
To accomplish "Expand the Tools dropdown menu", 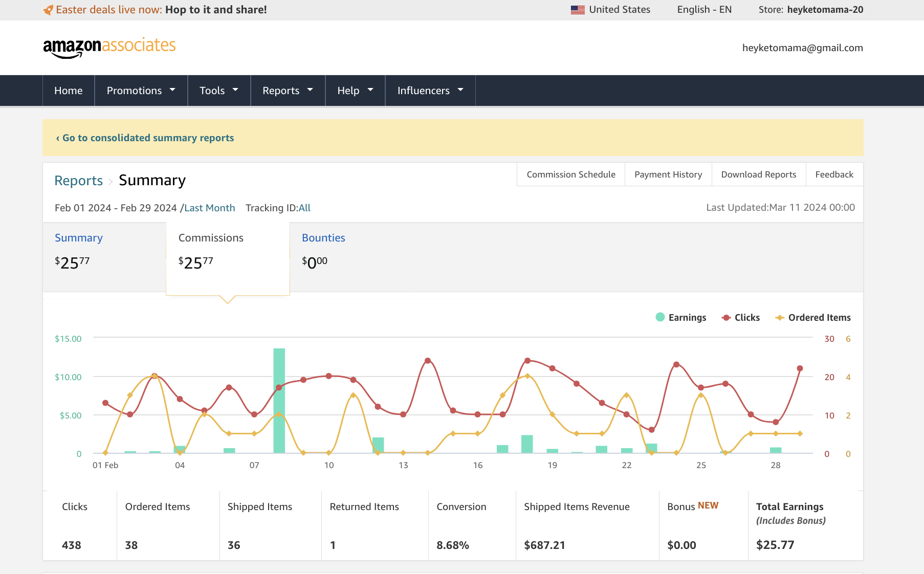I will (219, 91).
